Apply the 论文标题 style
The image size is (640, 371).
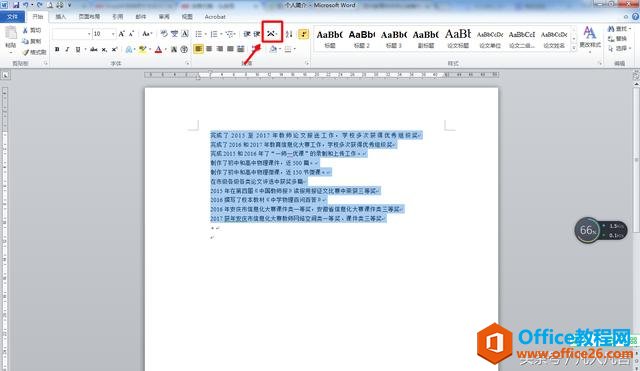[458, 39]
